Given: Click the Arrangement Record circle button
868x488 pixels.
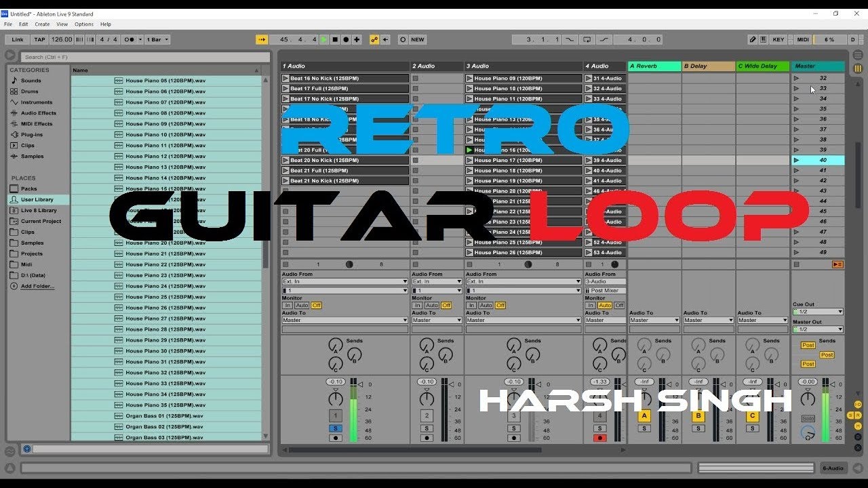Looking at the screenshot, I should 346,39.
